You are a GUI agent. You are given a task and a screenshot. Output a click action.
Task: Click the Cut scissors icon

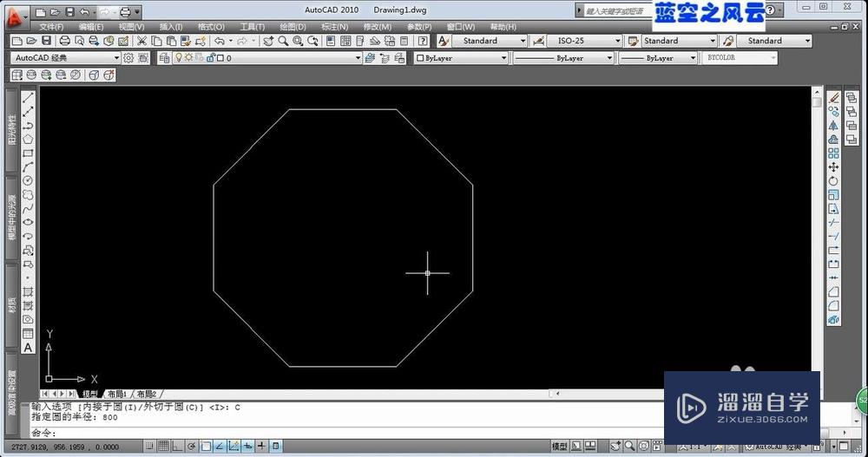[x=141, y=41]
